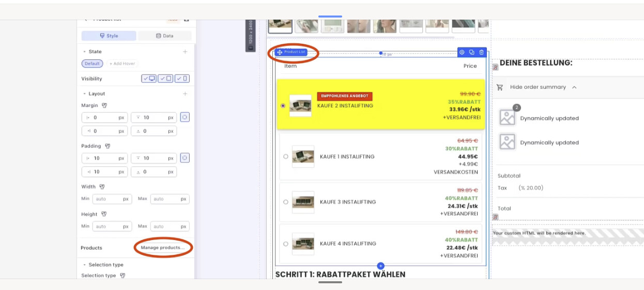This screenshot has height=290, width=644.
Task: Open Manage products button
Action: [x=163, y=248]
